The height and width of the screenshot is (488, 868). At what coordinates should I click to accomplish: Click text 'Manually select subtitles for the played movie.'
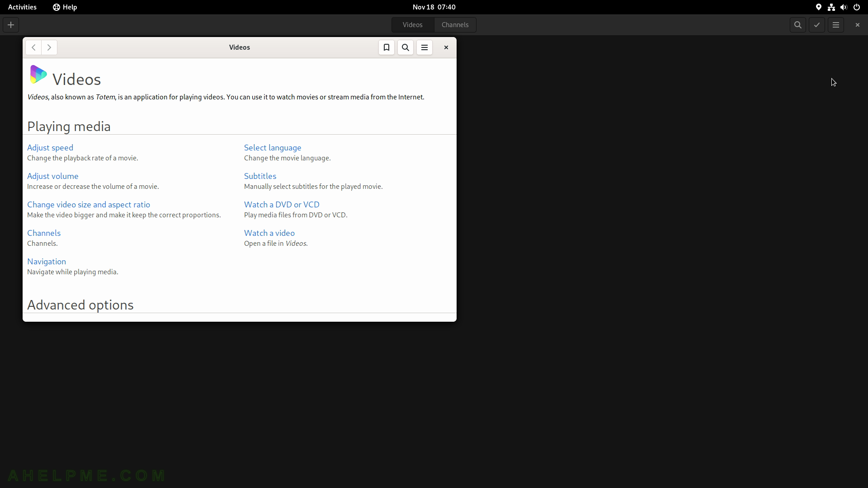(313, 187)
